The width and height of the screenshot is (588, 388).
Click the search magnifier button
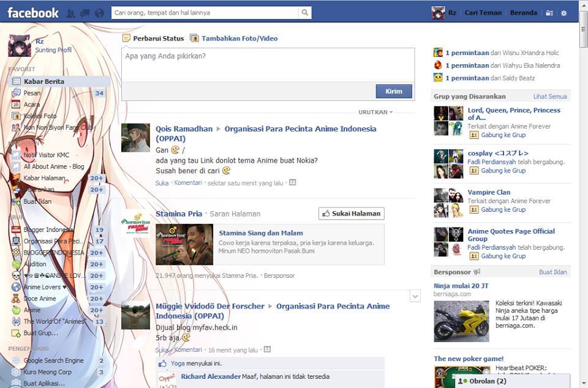pos(305,13)
